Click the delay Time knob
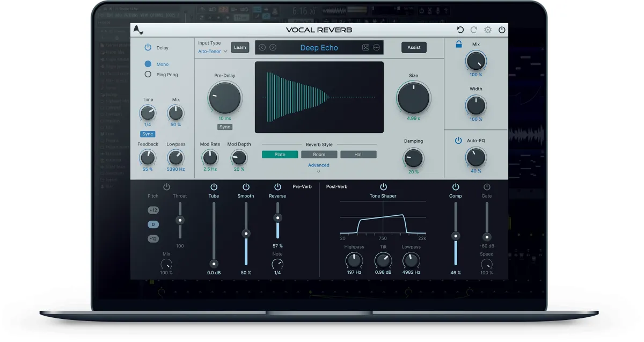This screenshot has height=342, width=644. click(148, 113)
